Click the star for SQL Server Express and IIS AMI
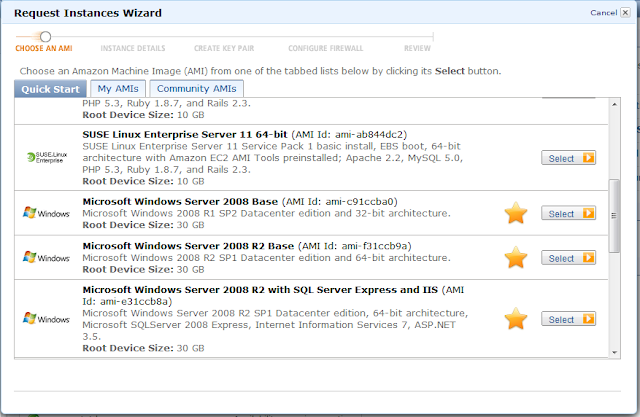Screen dimensions: 640x417 (x=516, y=318)
